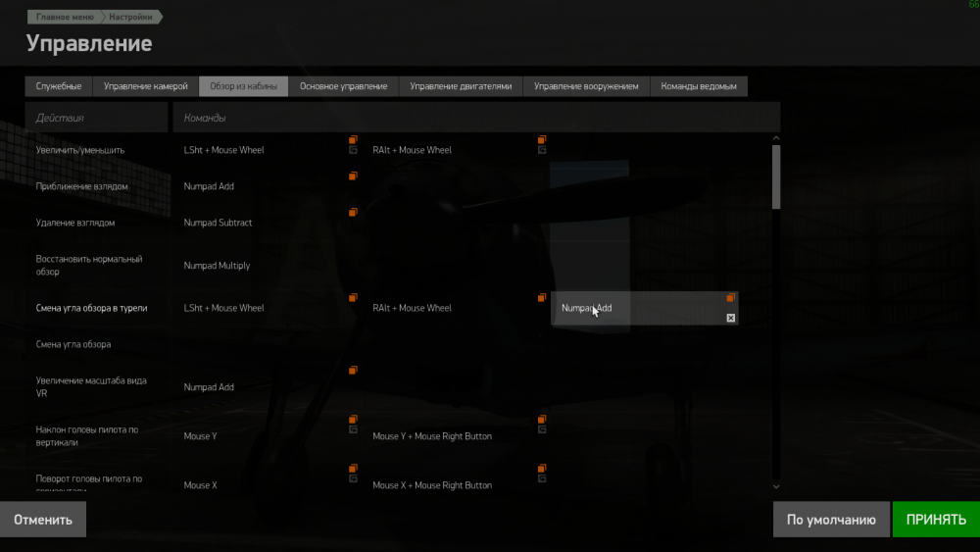The image size is (980, 552).
Task: Click gray axis icon beside Mouse Y binding
Action: (353, 429)
